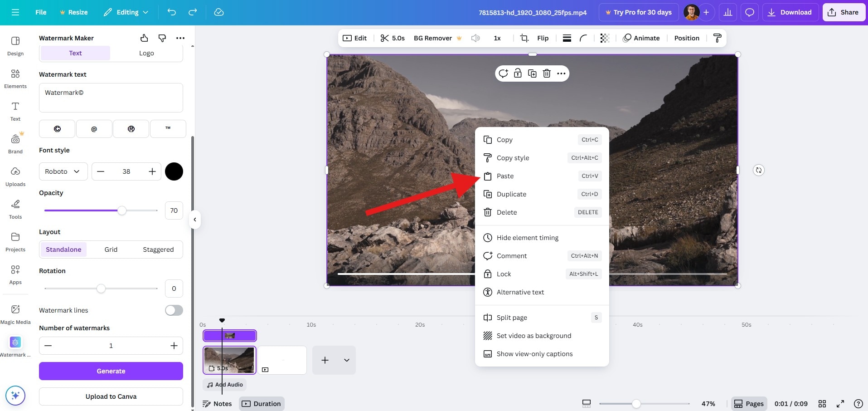Switch to the Text tab
This screenshot has width=868, height=411.
75,53
